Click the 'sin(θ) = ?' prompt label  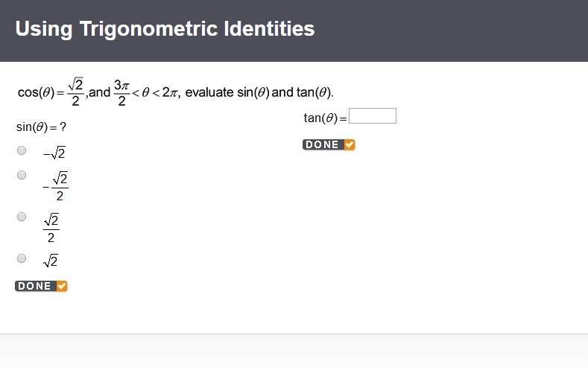(x=42, y=127)
